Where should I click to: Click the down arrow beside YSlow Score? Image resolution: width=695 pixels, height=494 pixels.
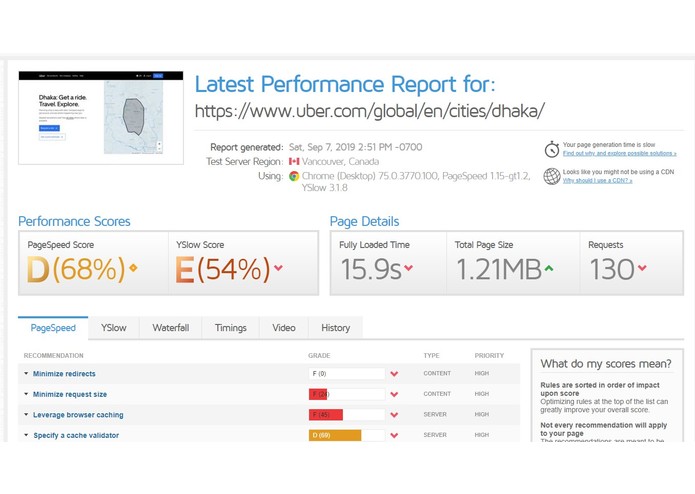coord(278,268)
